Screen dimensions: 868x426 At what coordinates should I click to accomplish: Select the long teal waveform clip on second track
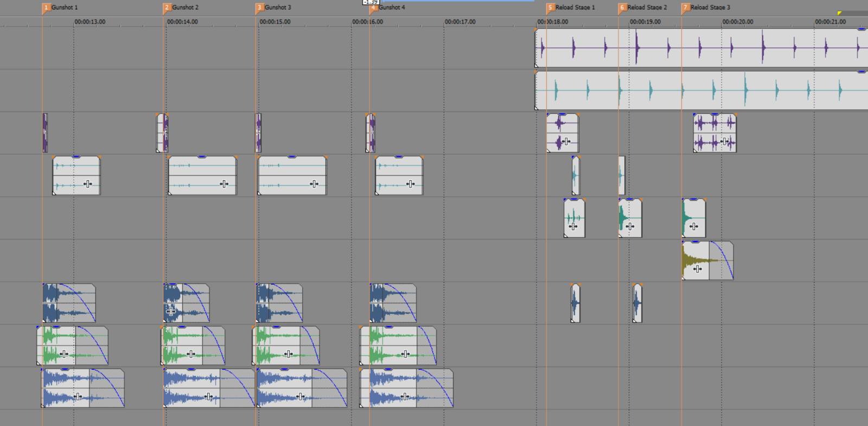[x=701, y=91]
